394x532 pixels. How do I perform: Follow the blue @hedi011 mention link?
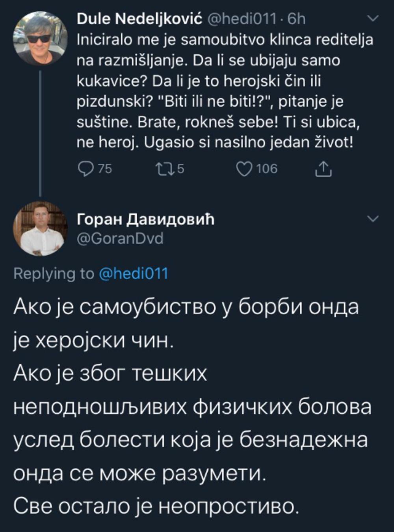pyautogui.click(x=133, y=273)
